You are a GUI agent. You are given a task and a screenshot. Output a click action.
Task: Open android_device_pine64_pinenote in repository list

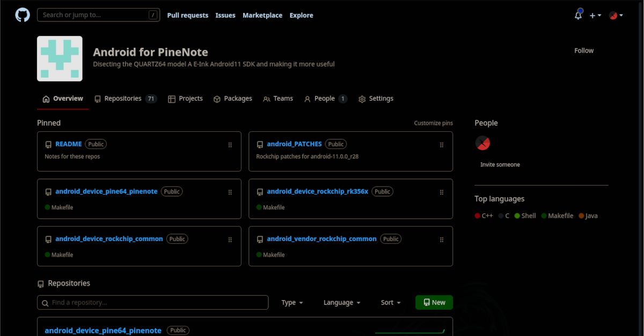click(103, 331)
